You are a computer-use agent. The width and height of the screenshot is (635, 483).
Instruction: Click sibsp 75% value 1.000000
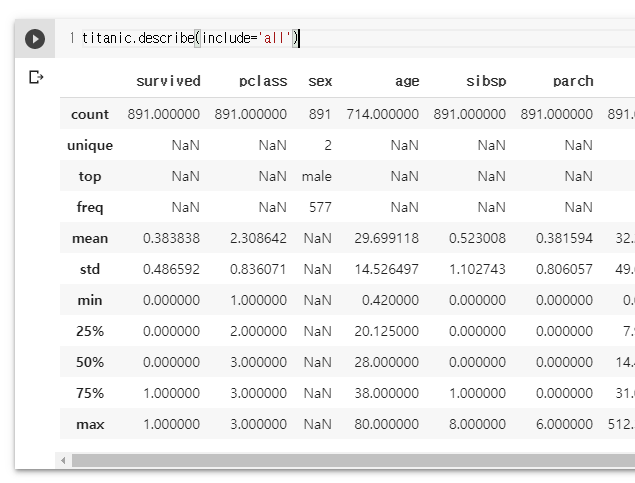[477, 393]
